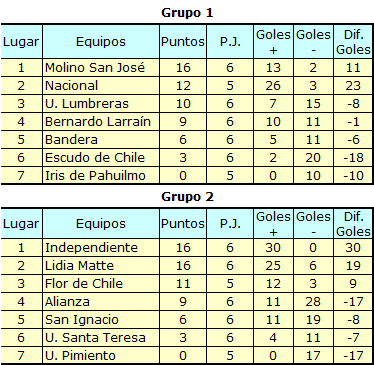Click the P.J. header in Grupo 2

point(230,224)
